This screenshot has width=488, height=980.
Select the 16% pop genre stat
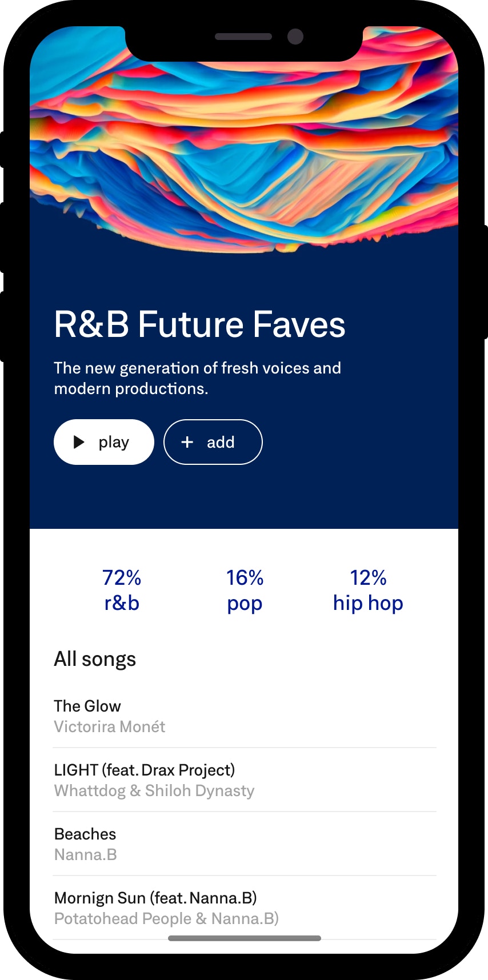pos(245,590)
